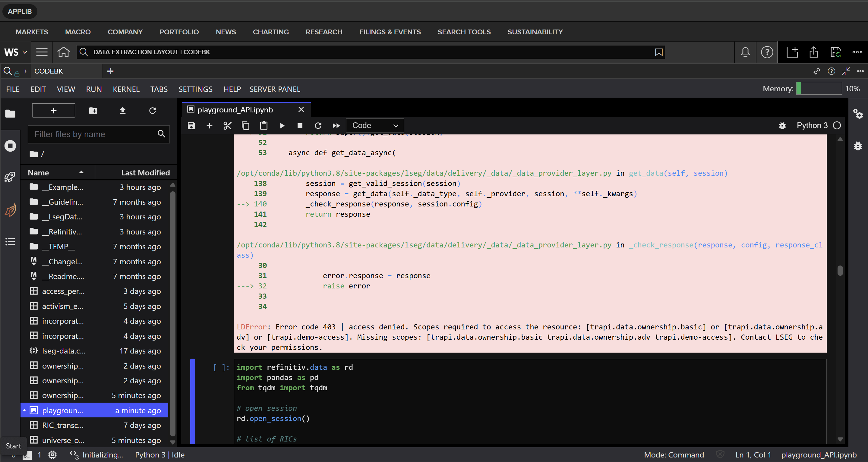This screenshot has height=462, width=868.
Task: Bookmark the current app via bookmark icon
Action: point(659,52)
